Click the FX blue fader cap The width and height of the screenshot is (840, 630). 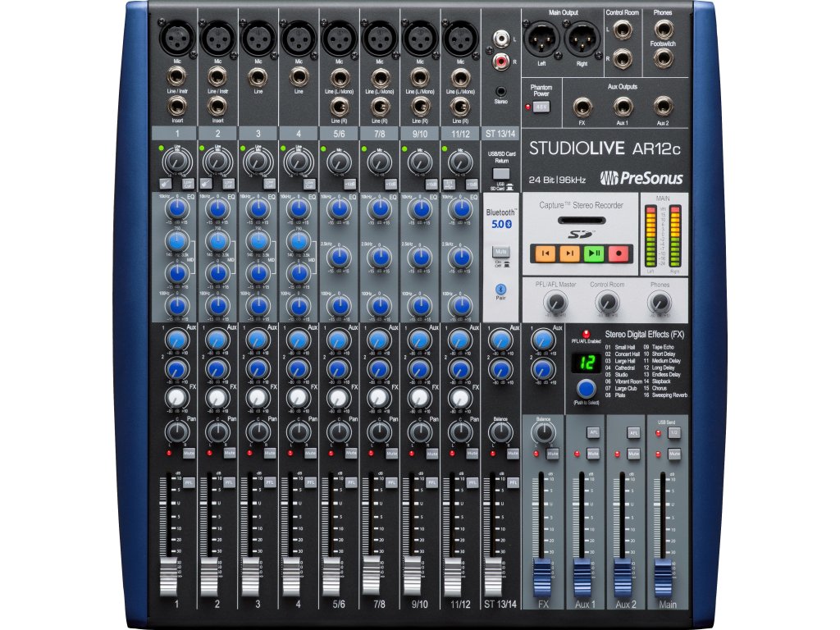(x=542, y=577)
